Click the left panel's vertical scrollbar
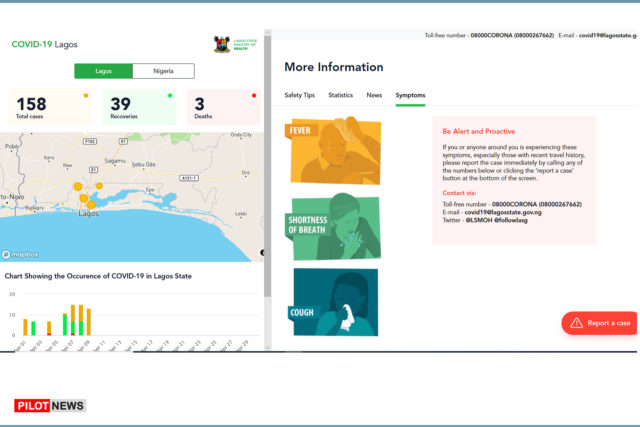Screen dimensions: 640x427 coord(267,200)
